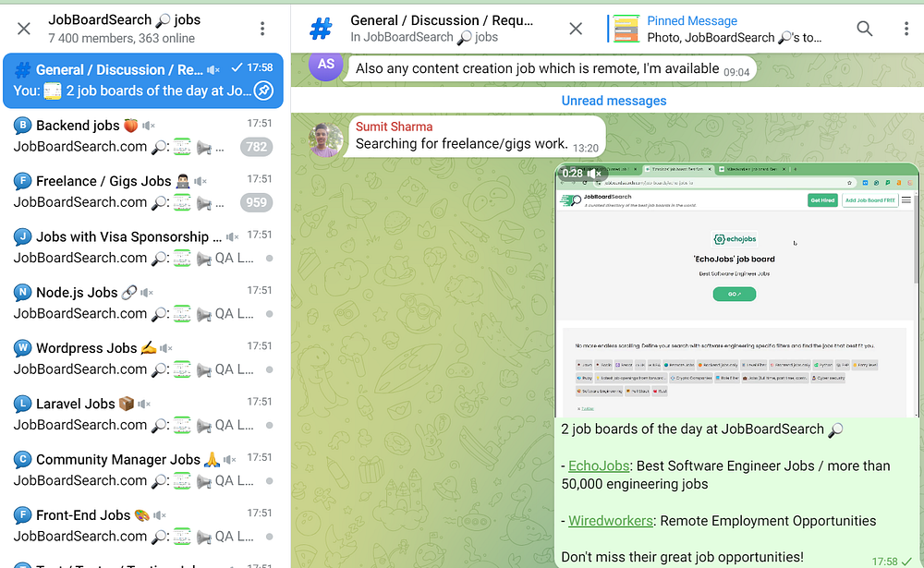Screen dimensions: 924x568
Task: Open the Backend jobs topic
Action: coord(143,136)
